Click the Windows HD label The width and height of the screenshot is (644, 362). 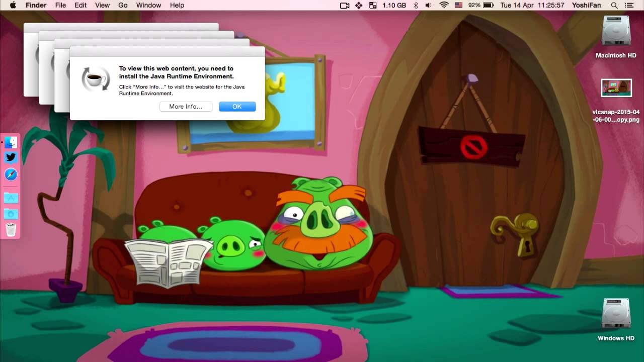pos(616,338)
